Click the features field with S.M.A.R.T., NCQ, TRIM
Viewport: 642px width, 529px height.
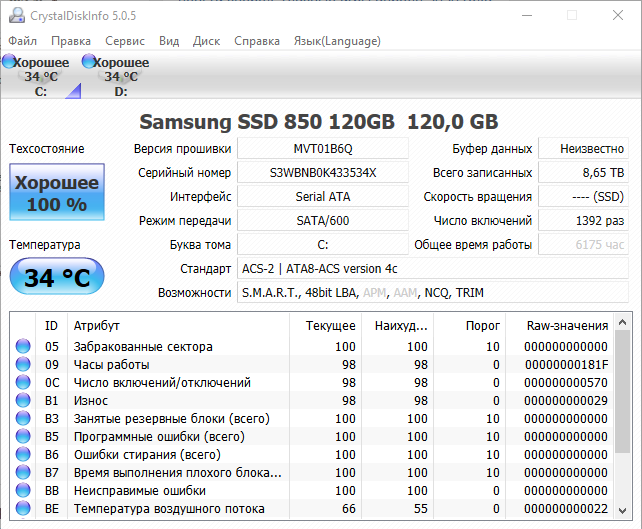[x=433, y=293]
